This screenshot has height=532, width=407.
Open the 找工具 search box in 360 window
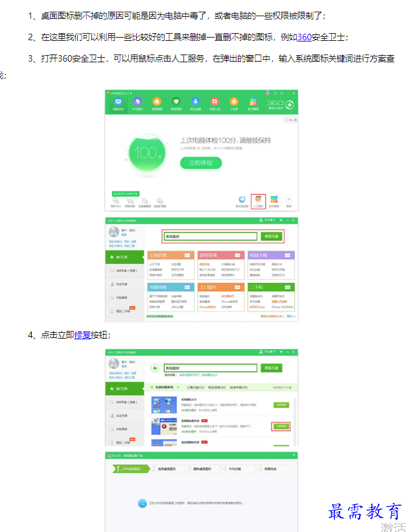(291, 120)
